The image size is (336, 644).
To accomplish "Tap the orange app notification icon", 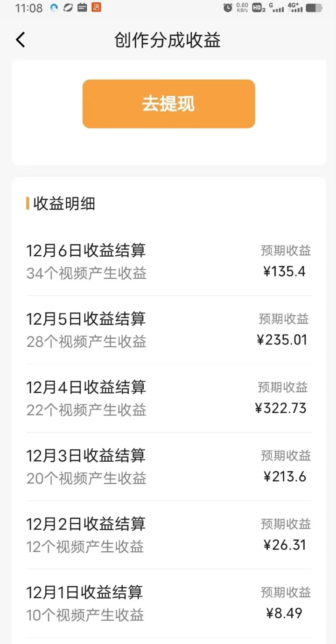I will [97, 7].
